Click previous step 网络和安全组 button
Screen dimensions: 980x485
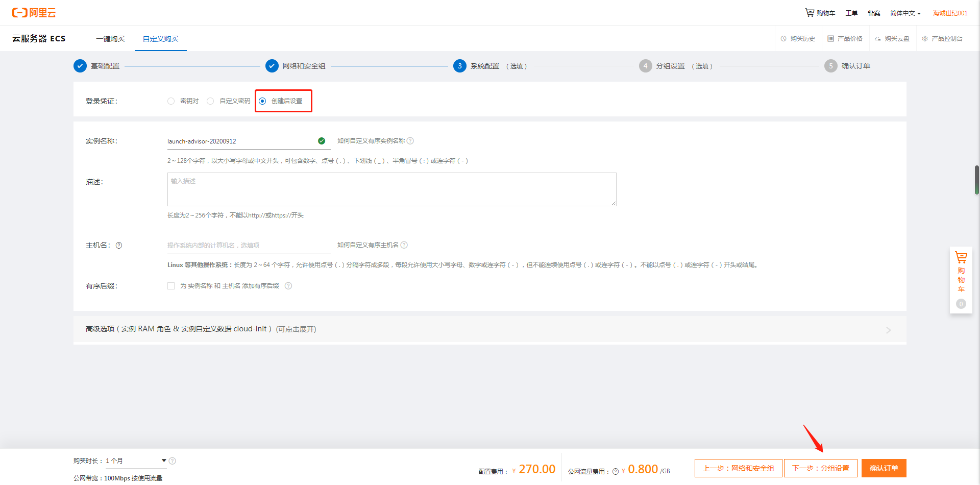(738, 468)
